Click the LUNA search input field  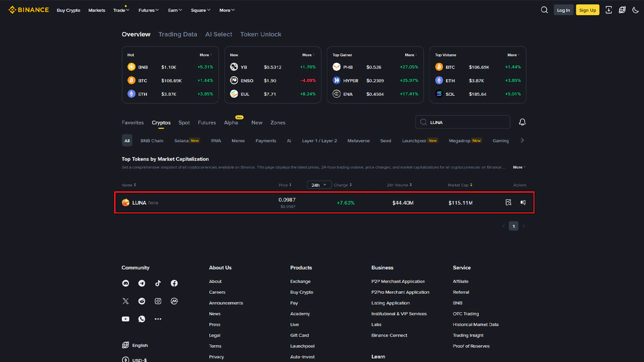coord(467,122)
